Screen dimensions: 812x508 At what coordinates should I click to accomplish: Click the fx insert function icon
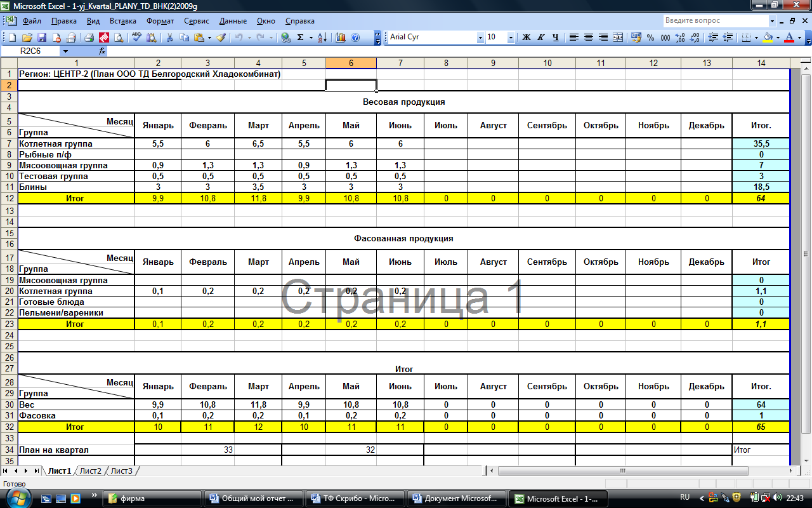pos(102,51)
